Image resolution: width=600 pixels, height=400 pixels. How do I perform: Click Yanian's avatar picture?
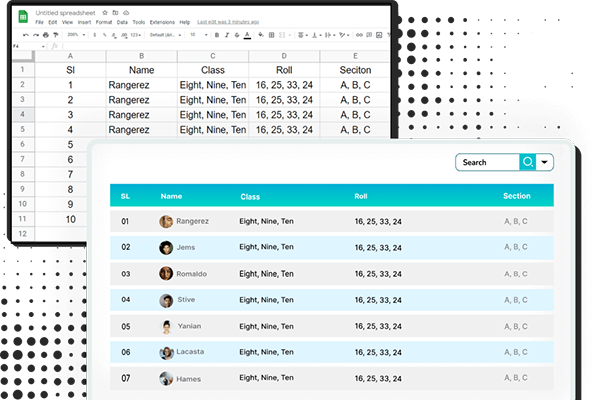(x=166, y=326)
